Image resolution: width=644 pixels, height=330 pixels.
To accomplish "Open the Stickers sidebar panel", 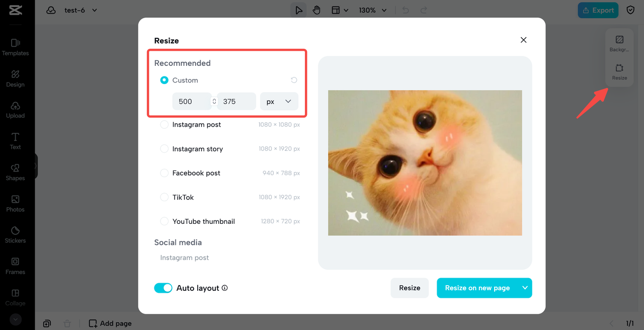I will pyautogui.click(x=15, y=234).
